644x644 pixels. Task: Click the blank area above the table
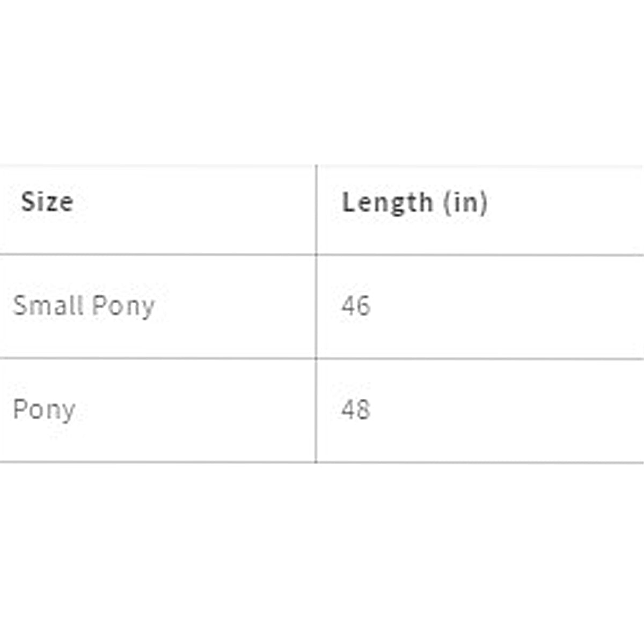point(322,80)
